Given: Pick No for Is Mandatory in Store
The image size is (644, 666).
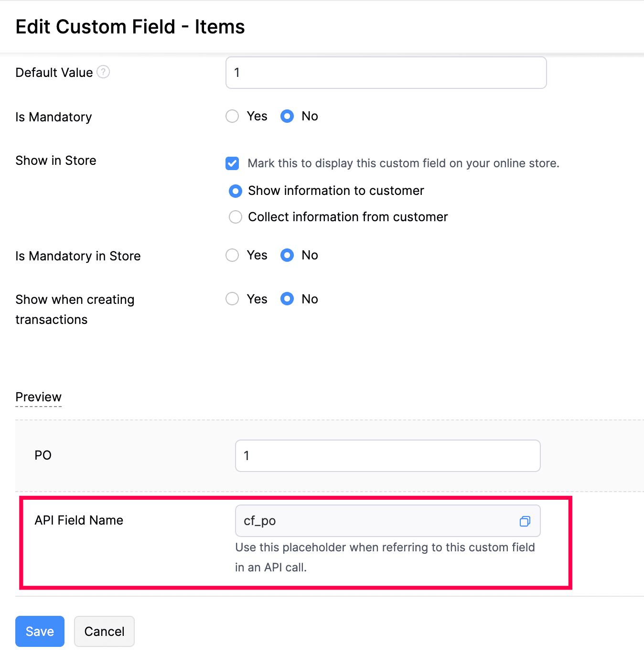Looking at the screenshot, I should [287, 255].
